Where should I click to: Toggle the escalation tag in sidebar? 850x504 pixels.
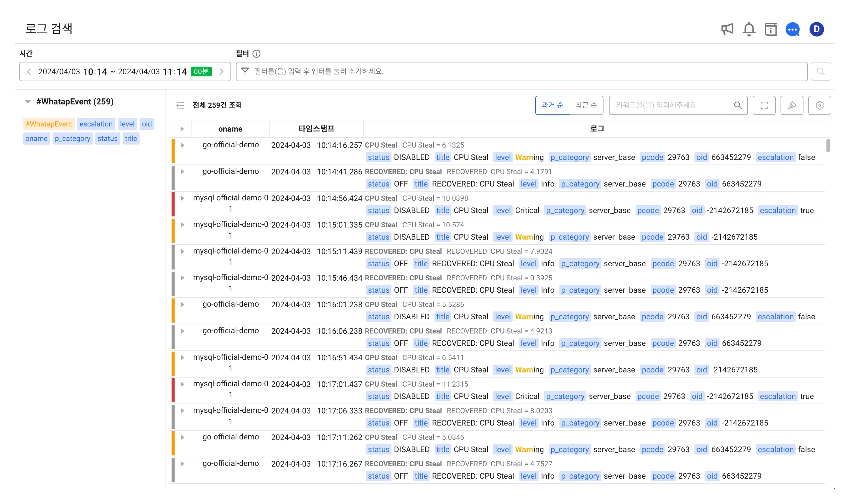[96, 124]
